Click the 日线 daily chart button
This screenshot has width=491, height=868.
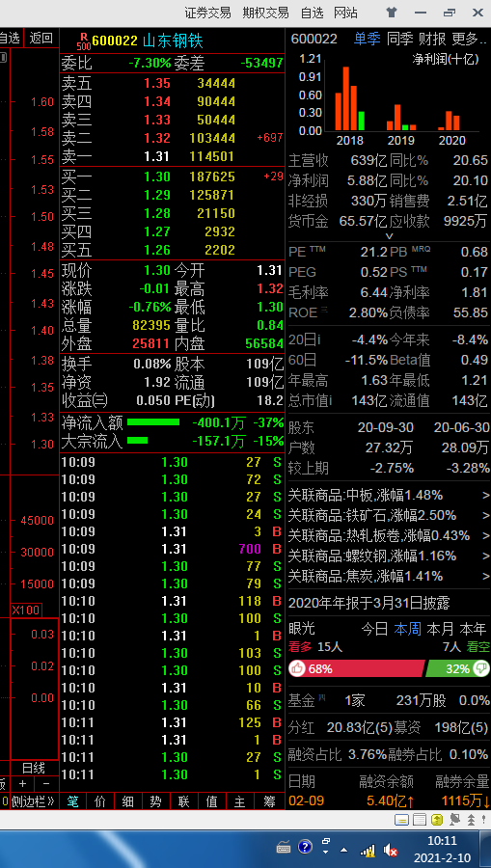[33, 768]
